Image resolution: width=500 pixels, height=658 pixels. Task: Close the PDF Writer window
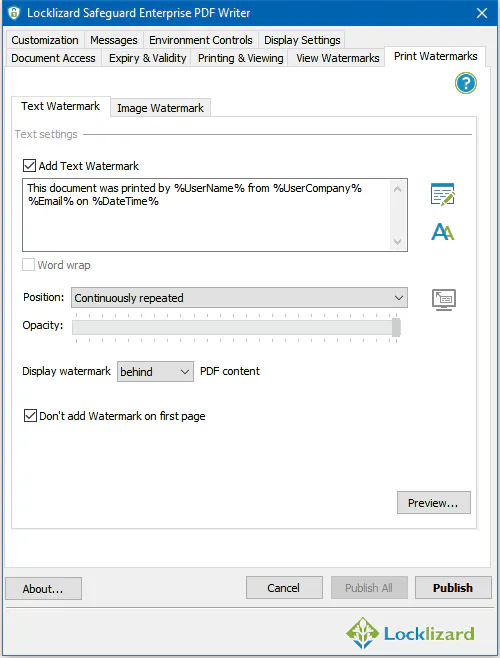pyautogui.click(x=482, y=13)
